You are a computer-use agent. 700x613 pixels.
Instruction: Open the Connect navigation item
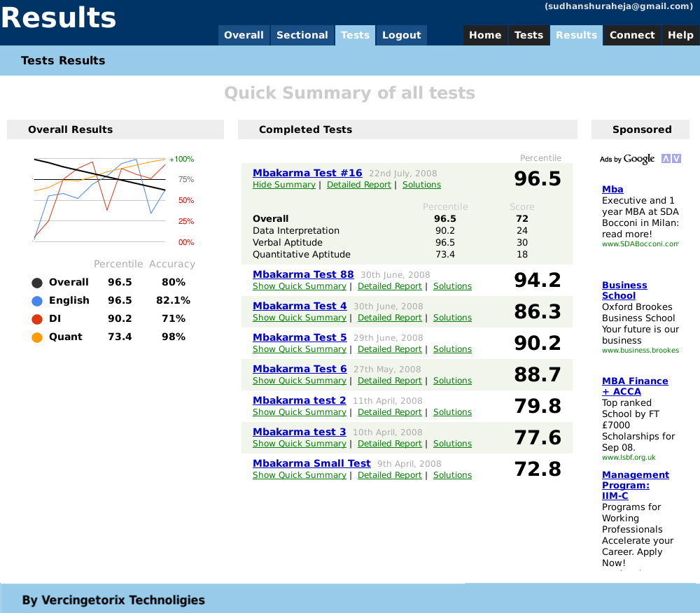[632, 35]
